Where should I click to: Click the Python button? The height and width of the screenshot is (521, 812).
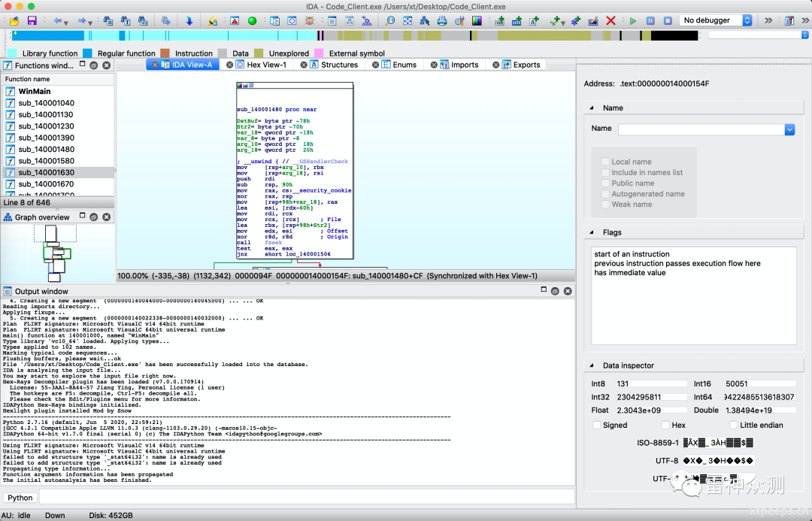pyautogui.click(x=20, y=498)
